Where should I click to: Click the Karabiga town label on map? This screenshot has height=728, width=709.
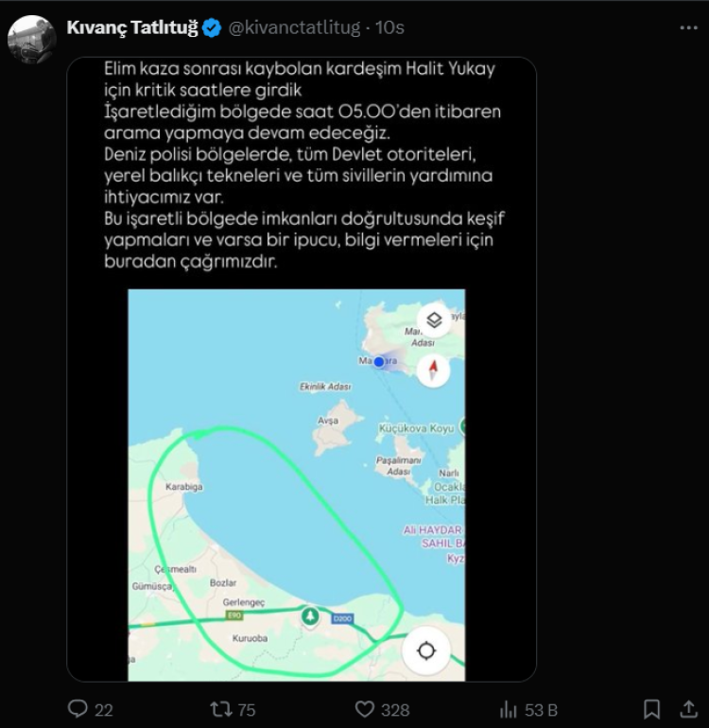pos(184,487)
